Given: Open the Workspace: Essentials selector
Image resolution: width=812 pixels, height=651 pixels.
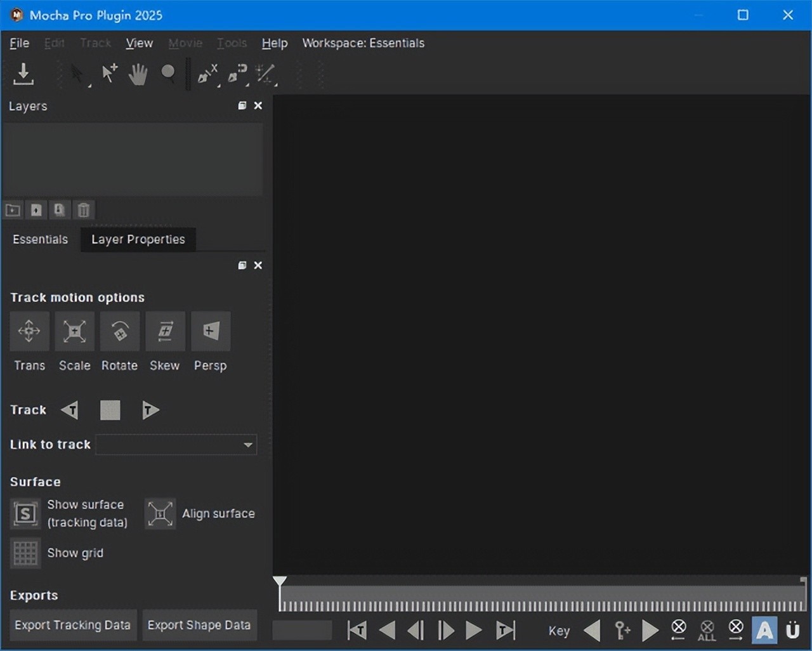Looking at the screenshot, I should click(x=363, y=43).
